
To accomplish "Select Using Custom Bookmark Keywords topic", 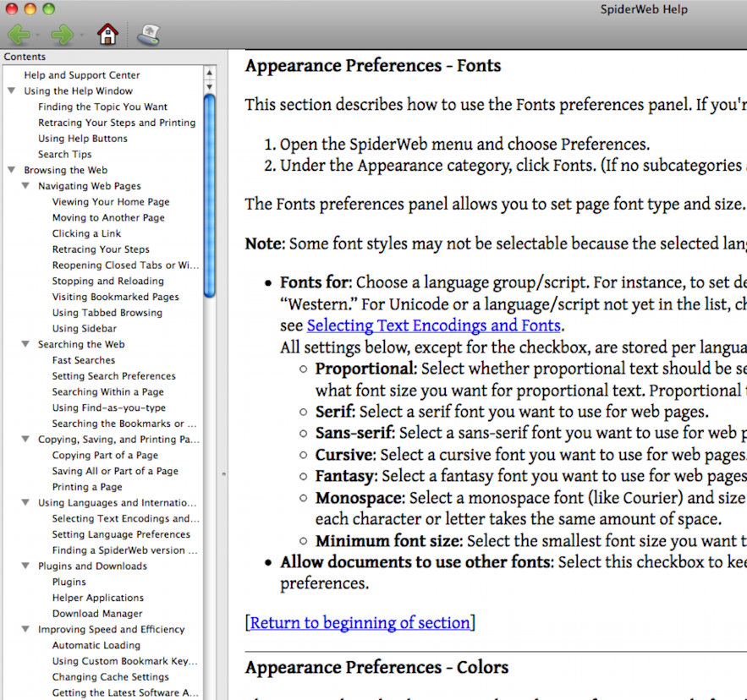I will (x=125, y=660).
